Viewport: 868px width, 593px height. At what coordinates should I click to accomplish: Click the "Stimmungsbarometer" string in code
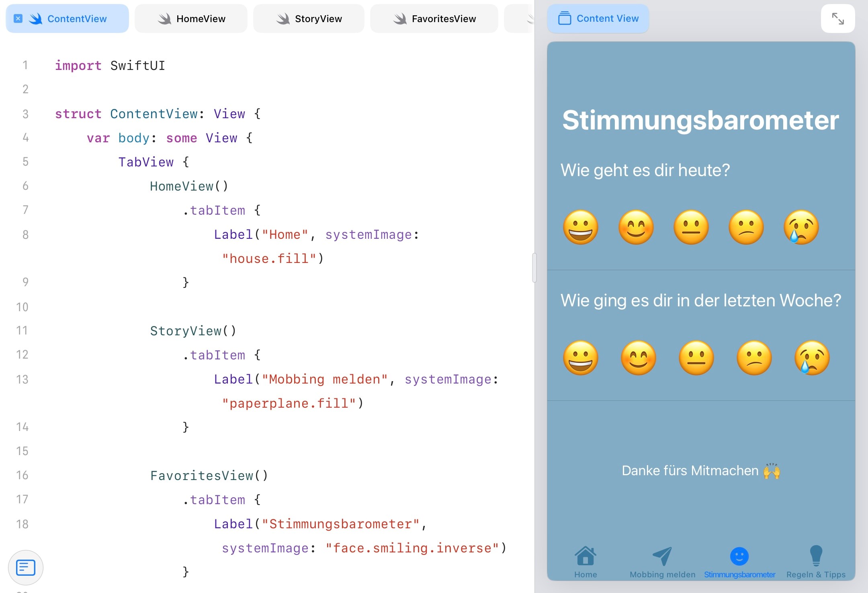click(340, 524)
